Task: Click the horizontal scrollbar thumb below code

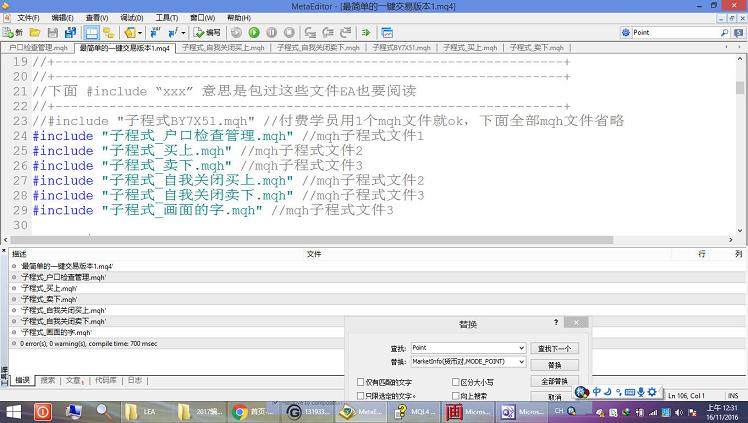Action: [311, 240]
